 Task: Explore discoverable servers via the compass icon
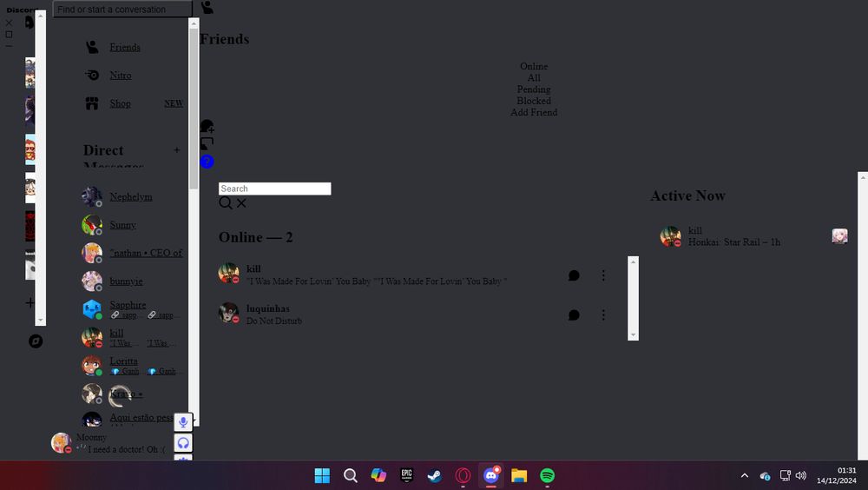[36, 341]
